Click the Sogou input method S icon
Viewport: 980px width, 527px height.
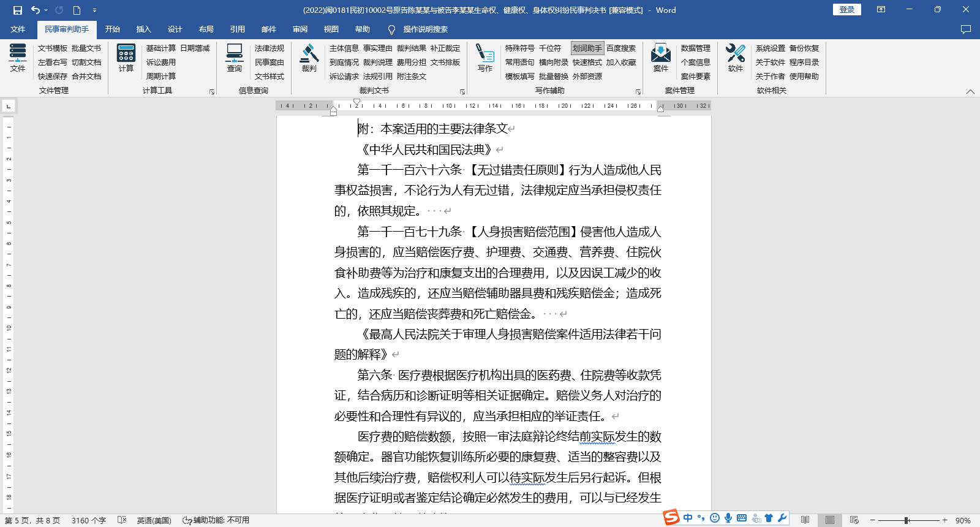coord(672,518)
